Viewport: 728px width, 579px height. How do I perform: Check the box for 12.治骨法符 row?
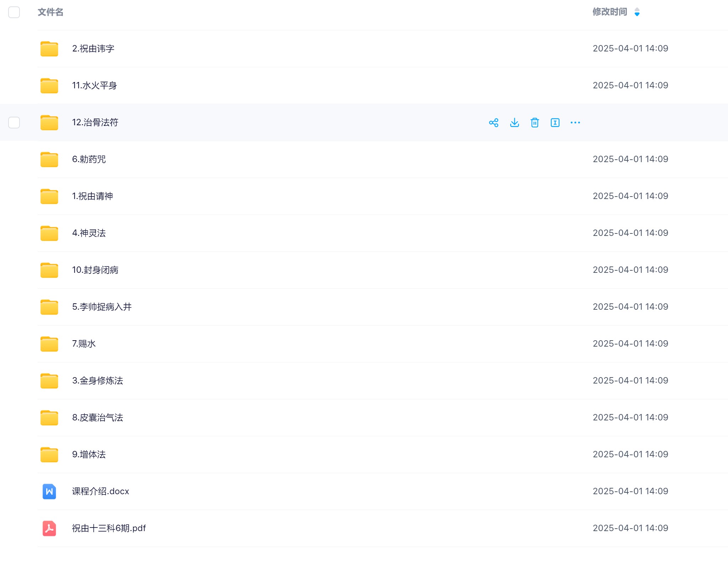pyautogui.click(x=14, y=123)
